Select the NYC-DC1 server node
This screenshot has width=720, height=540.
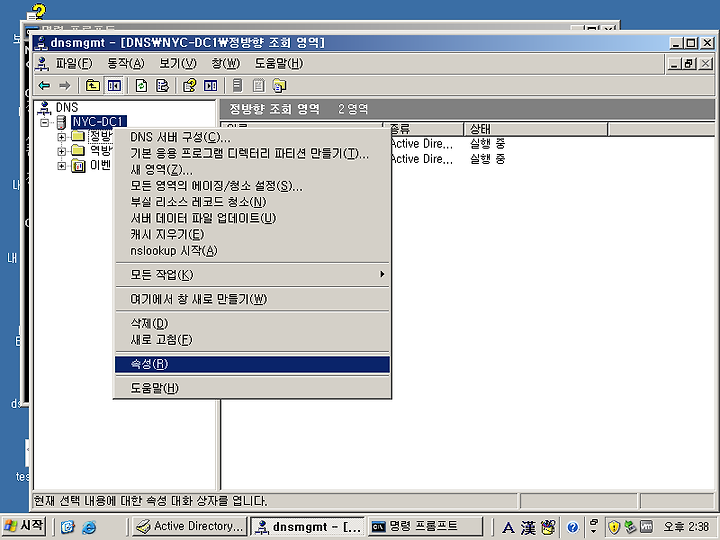(99, 122)
